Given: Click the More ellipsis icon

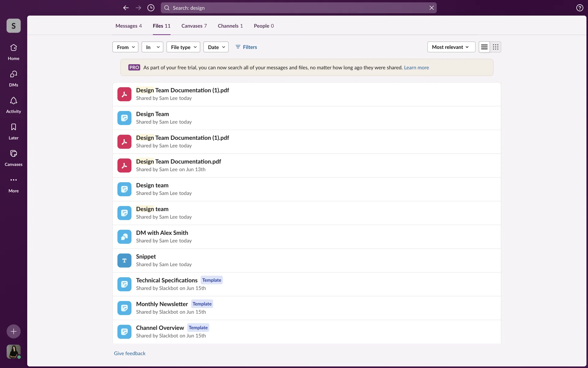Looking at the screenshot, I should pyautogui.click(x=13, y=180).
